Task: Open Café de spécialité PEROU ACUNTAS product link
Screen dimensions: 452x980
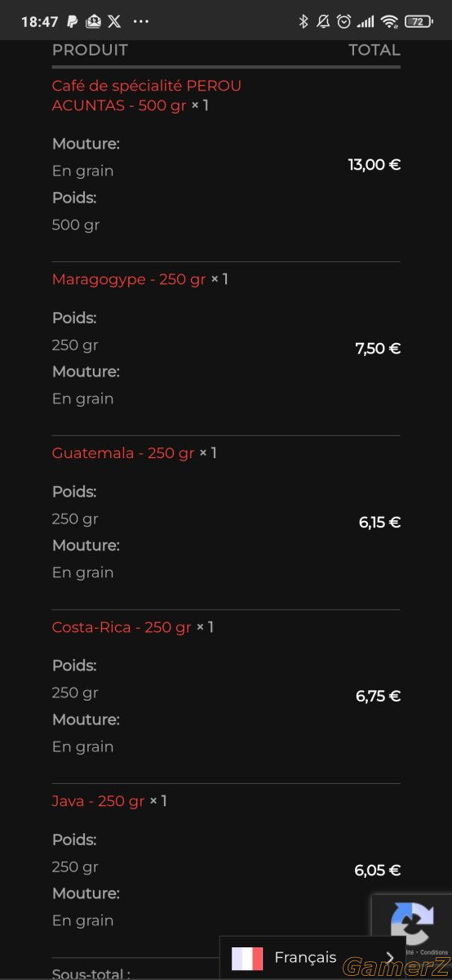Action: pyautogui.click(x=147, y=96)
